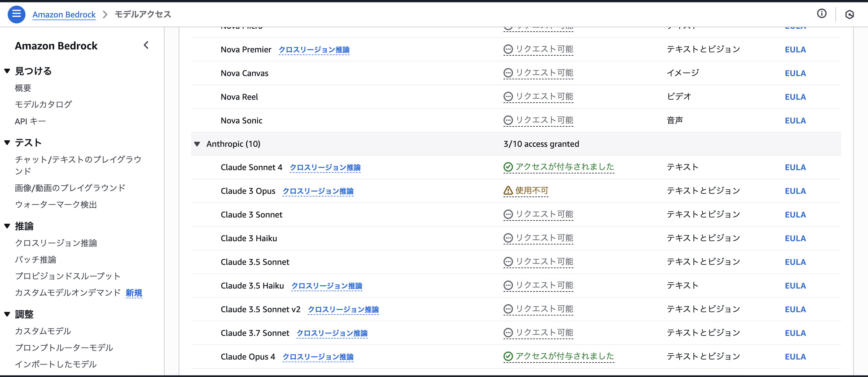This screenshot has width=868, height=377.
Task: Open バッチ推論 in the sidebar
Action: pyautogui.click(x=36, y=260)
